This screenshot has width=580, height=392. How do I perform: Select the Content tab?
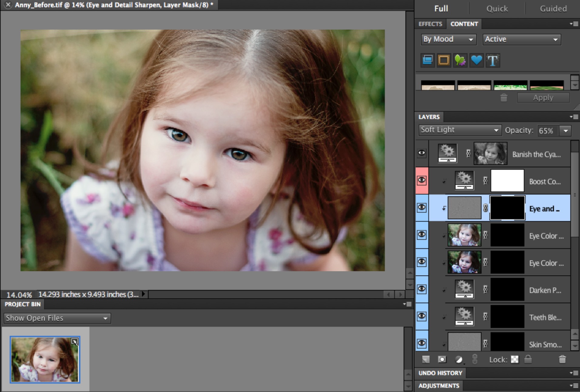pyautogui.click(x=464, y=24)
